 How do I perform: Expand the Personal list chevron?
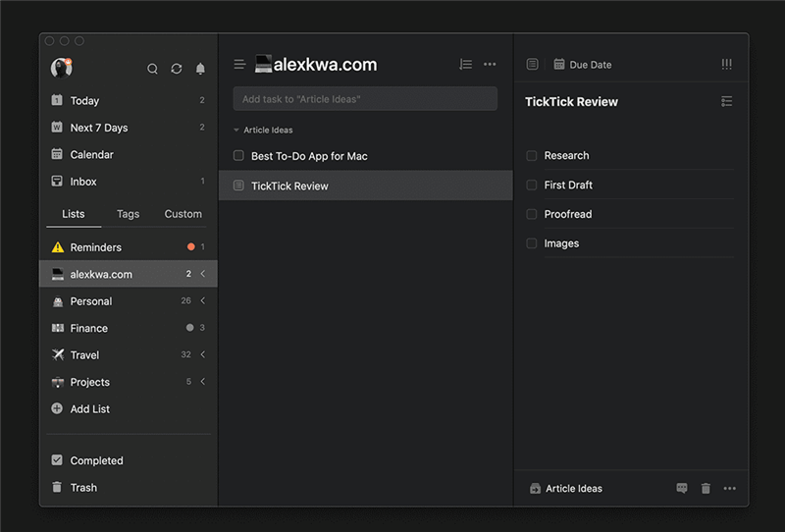[x=203, y=301]
